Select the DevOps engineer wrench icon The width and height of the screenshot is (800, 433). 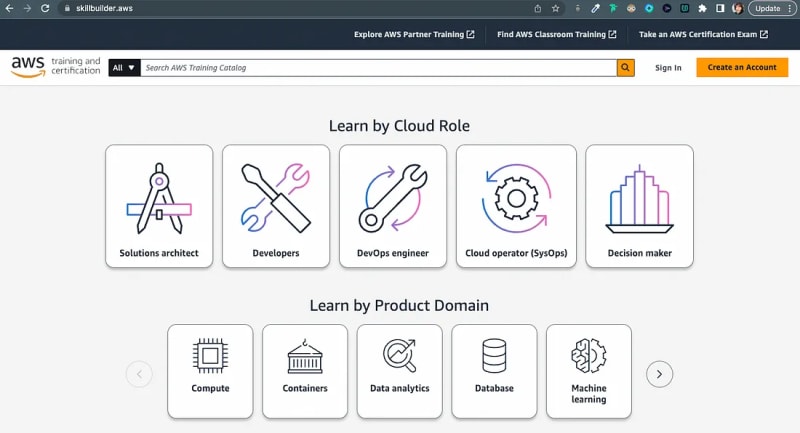coord(393,198)
